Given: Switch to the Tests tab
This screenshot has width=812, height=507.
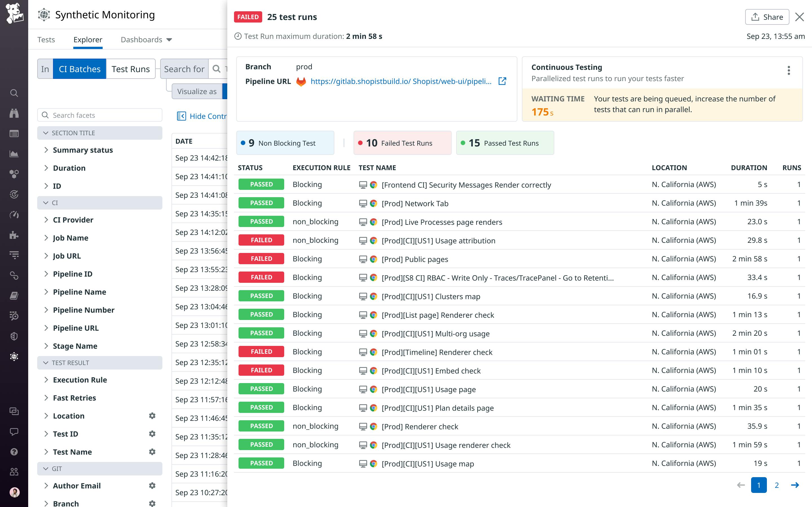Looking at the screenshot, I should [x=46, y=39].
